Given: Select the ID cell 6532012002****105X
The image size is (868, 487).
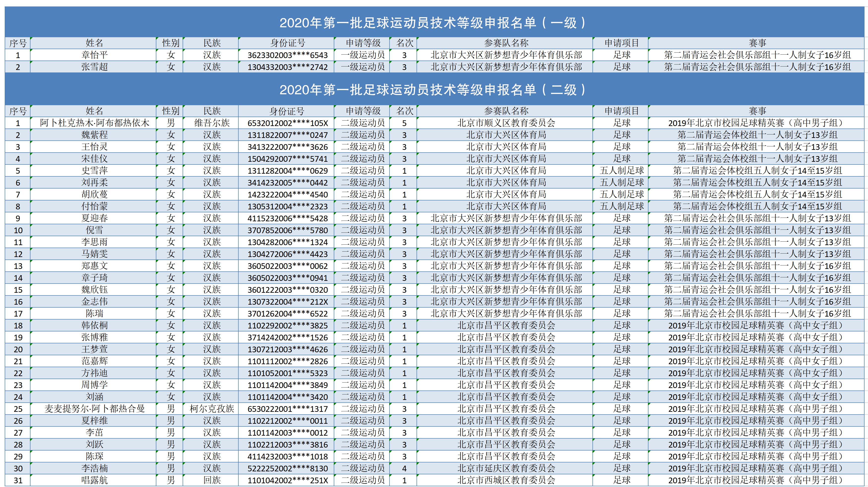Looking at the screenshot, I should (x=287, y=123).
